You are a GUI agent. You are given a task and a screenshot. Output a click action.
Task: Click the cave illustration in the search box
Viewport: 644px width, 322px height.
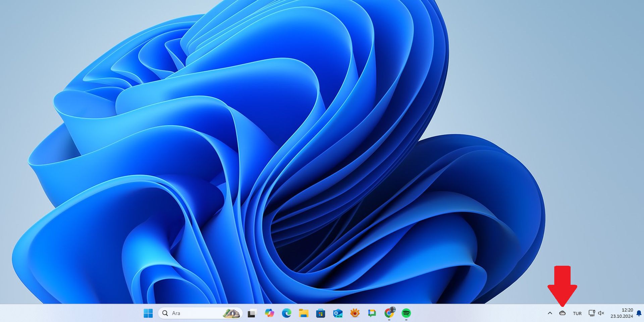pyautogui.click(x=231, y=314)
